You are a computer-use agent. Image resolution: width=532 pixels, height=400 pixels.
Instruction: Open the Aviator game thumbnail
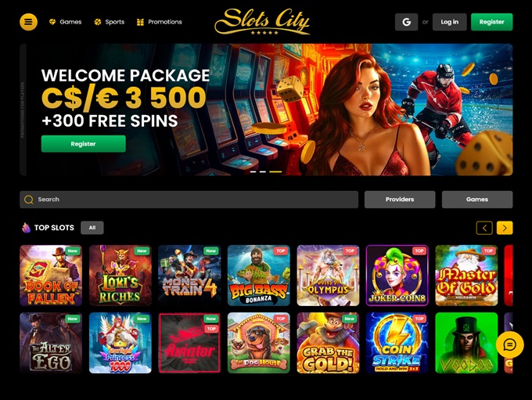(x=189, y=343)
